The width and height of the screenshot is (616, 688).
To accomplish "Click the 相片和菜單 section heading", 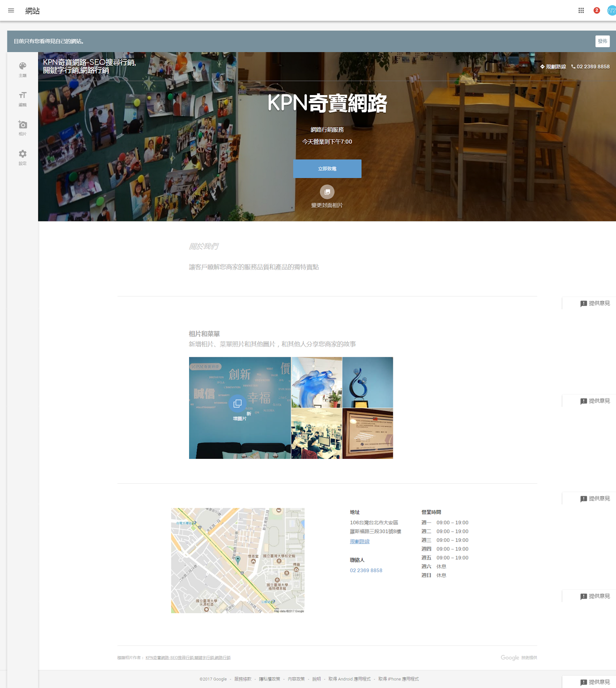I will click(204, 334).
